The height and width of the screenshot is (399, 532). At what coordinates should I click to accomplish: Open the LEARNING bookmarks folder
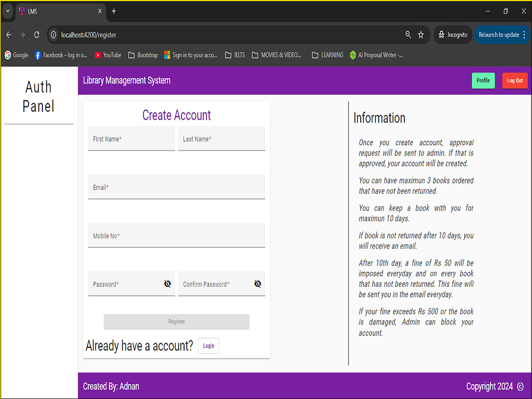coord(327,55)
